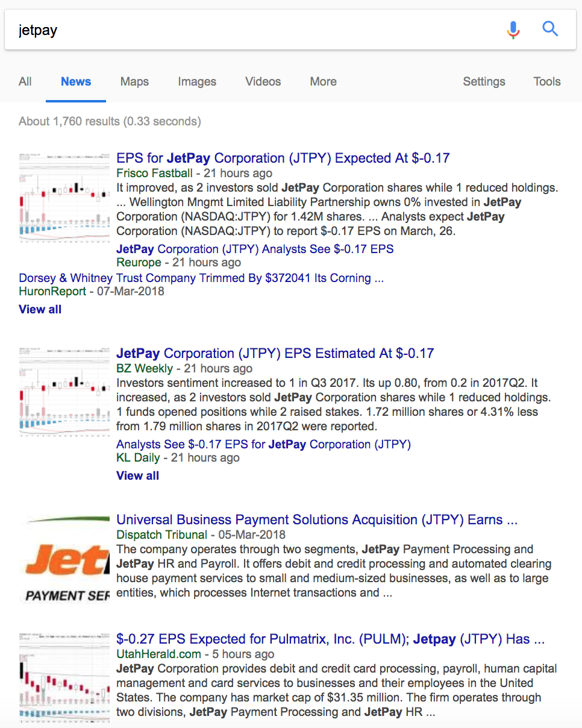Viewport: 582px width, 728px height.
Task: Click View all under the KL Daily result
Action: [137, 475]
